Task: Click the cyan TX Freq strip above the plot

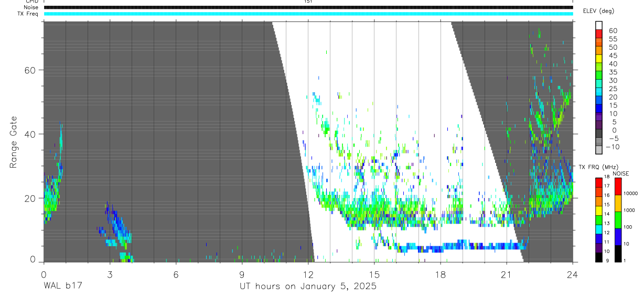Action: coord(308,14)
